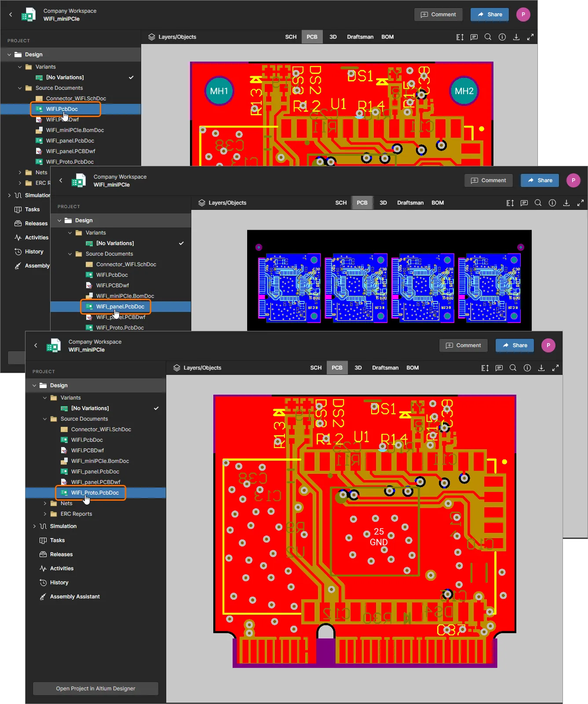This screenshot has width=588, height=704.
Task: Open History in front window sidebar
Action: [x=59, y=583]
